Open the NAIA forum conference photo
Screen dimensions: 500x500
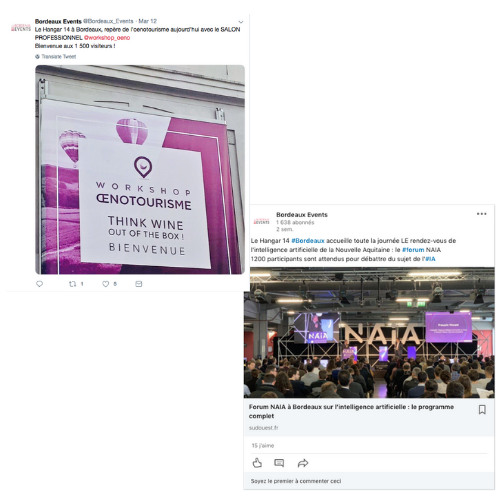point(369,333)
